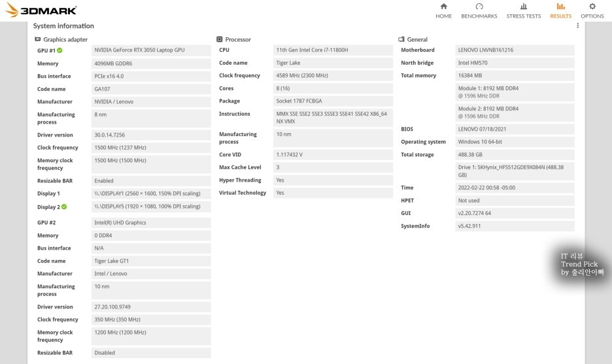Click the green check next to GPU #1

pyautogui.click(x=59, y=50)
